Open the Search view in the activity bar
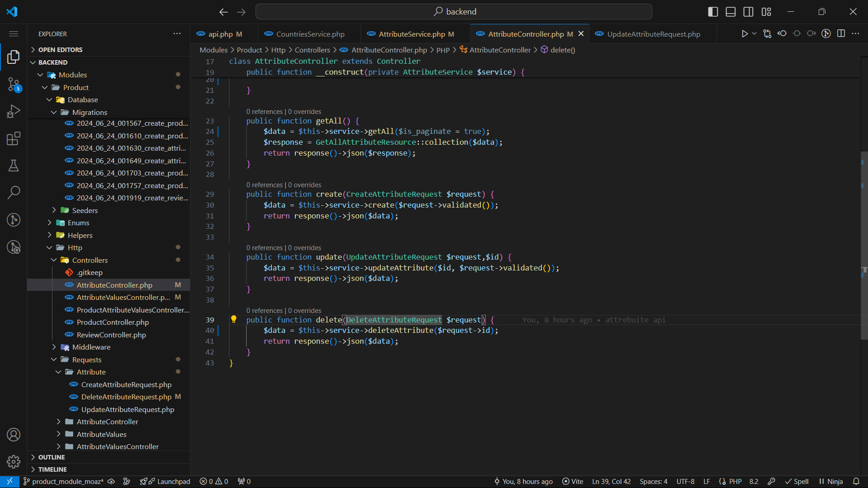 tap(14, 193)
